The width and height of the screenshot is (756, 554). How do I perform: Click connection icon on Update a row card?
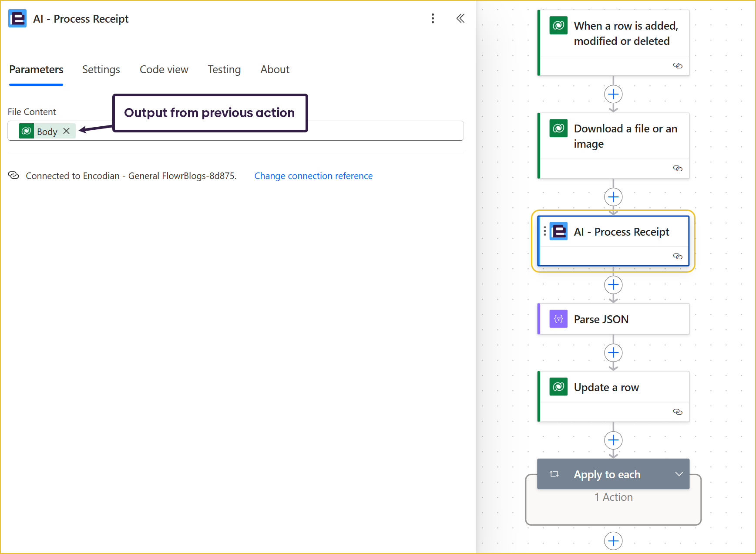point(678,412)
